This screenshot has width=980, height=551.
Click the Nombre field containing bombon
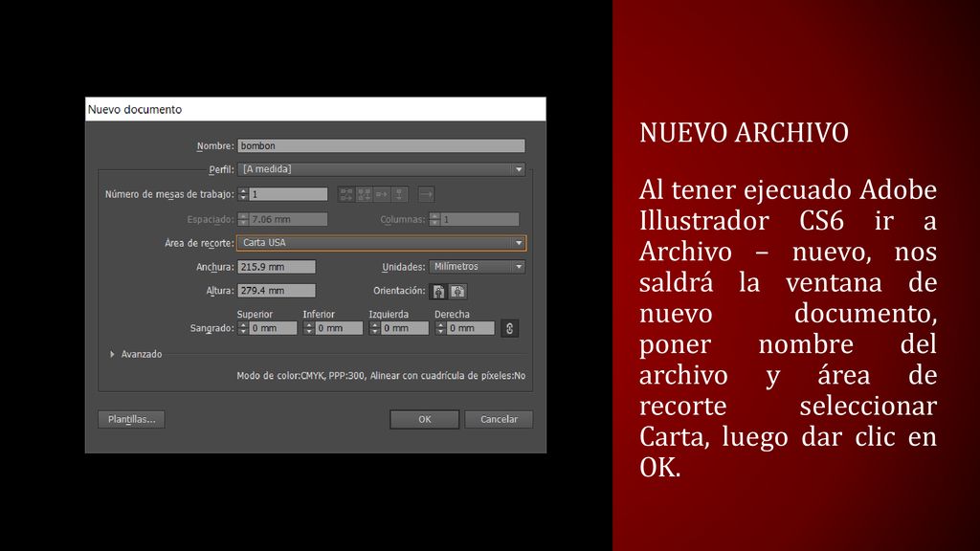pyautogui.click(x=381, y=145)
